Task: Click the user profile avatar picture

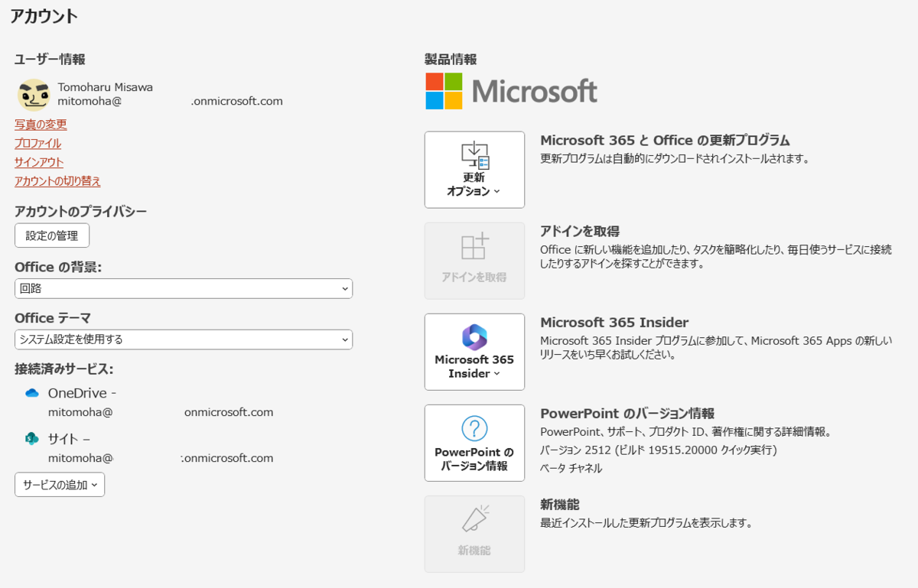Action: pos(34,94)
